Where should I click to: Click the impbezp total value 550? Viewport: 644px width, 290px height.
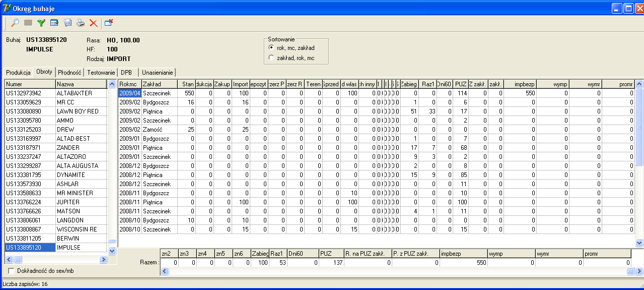[x=463, y=263]
